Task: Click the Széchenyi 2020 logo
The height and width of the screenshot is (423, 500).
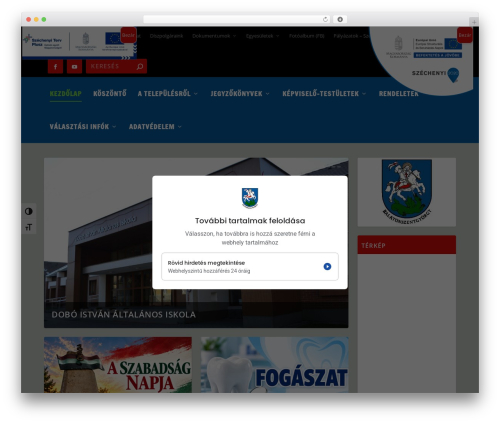Action: [435, 75]
